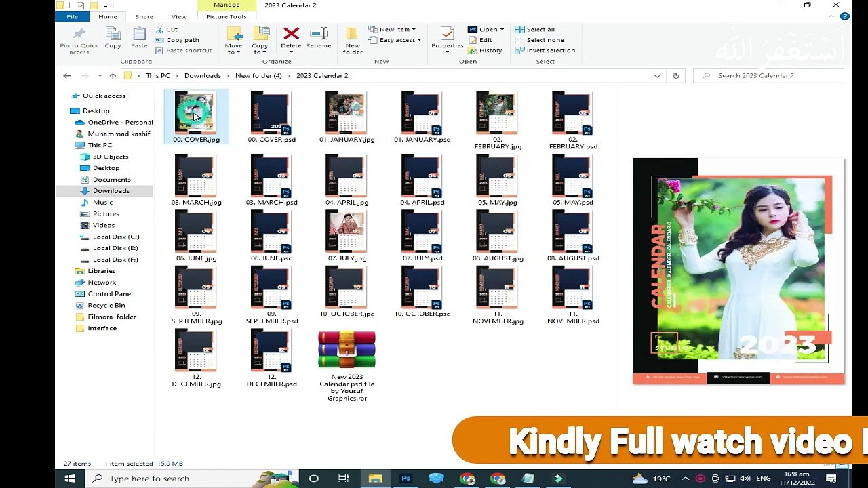
Task: Select the New 2023 Calendar rar archive
Action: click(347, 366)
